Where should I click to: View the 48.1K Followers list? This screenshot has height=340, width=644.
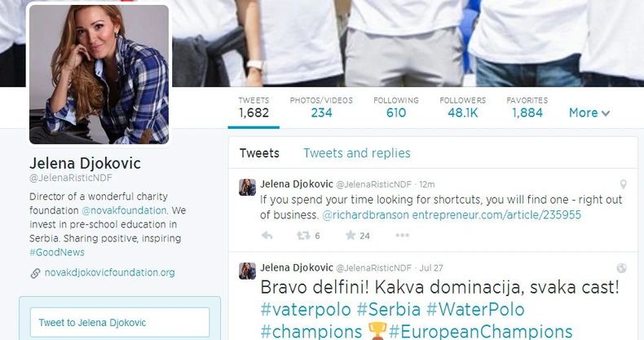coord(462,108)
